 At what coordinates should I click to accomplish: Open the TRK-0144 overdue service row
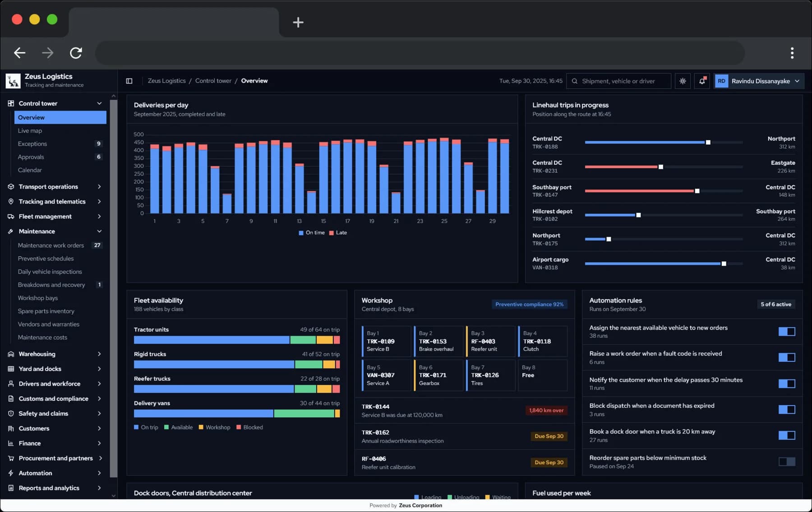(x=464, y=411)
